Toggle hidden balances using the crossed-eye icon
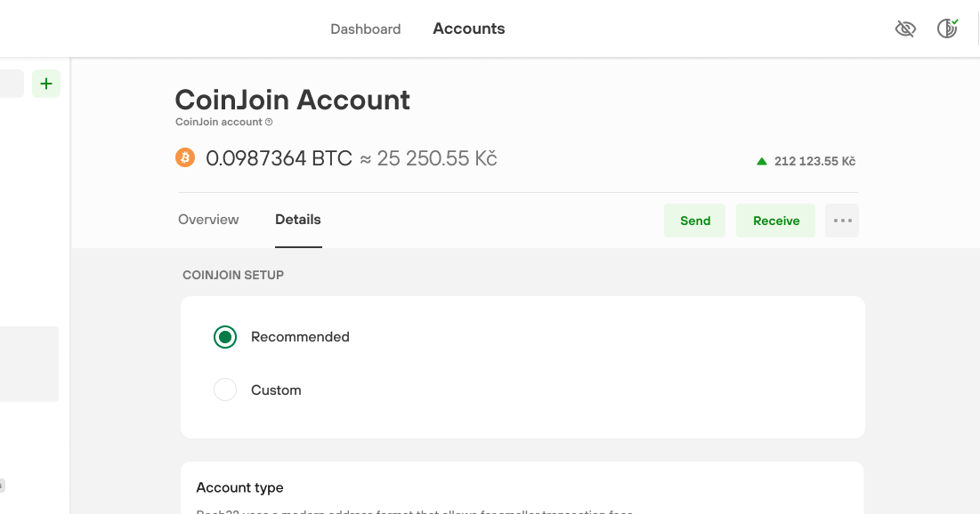Screen dimensions: 980x514 [905, 28]
